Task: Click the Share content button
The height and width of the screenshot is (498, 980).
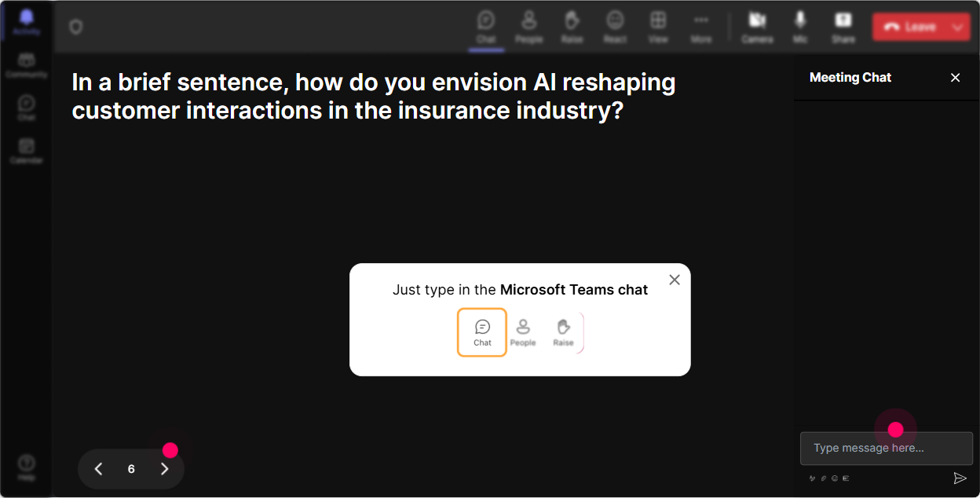Action: (x=843, y=27)
